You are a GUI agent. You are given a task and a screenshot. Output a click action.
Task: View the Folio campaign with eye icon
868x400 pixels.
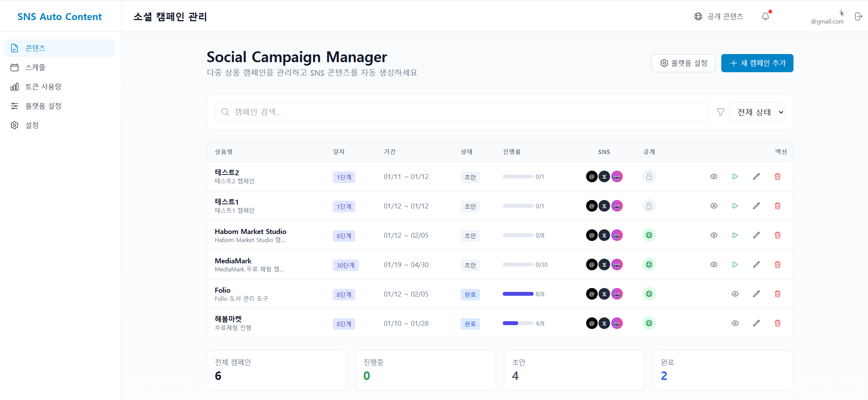pos(735,294)
